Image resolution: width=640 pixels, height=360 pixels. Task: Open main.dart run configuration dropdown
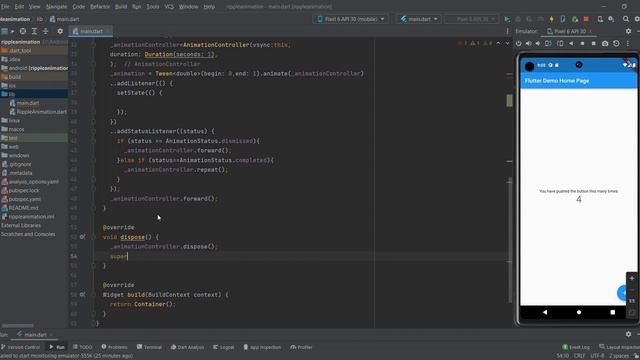(x=419, y=19)
